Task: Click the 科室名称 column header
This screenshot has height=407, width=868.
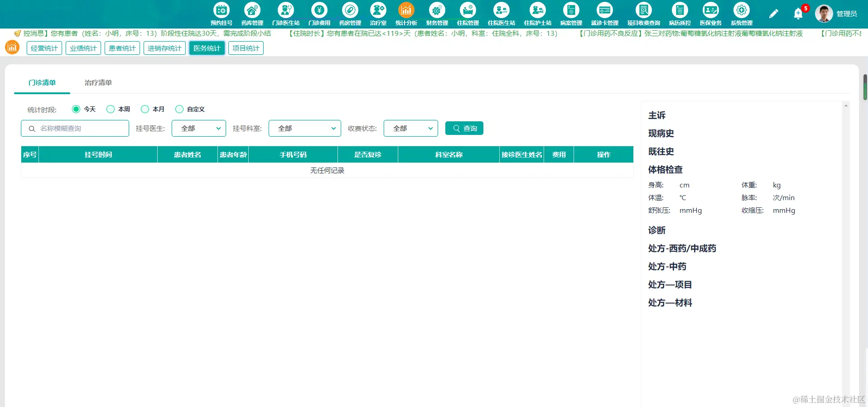Action: pos(449,154)
